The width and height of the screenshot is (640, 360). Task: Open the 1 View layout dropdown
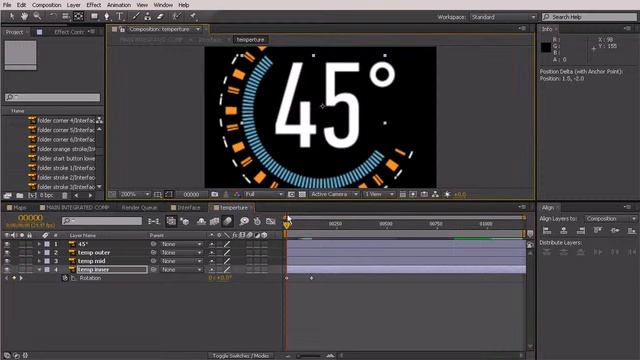point(379,194)
